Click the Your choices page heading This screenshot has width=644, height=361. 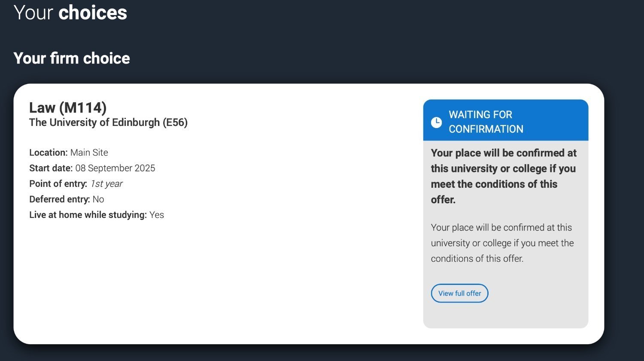pyautogui.click(x=70, y=12)
